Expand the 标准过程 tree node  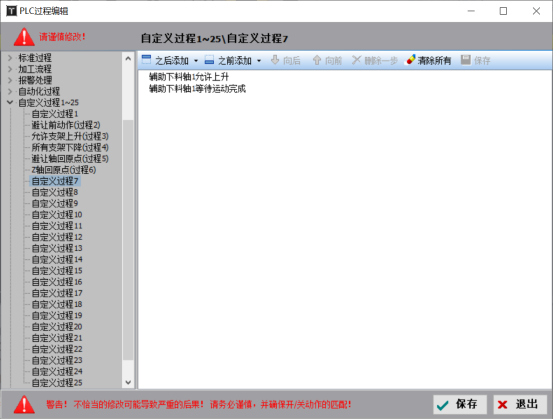point(10,58)
